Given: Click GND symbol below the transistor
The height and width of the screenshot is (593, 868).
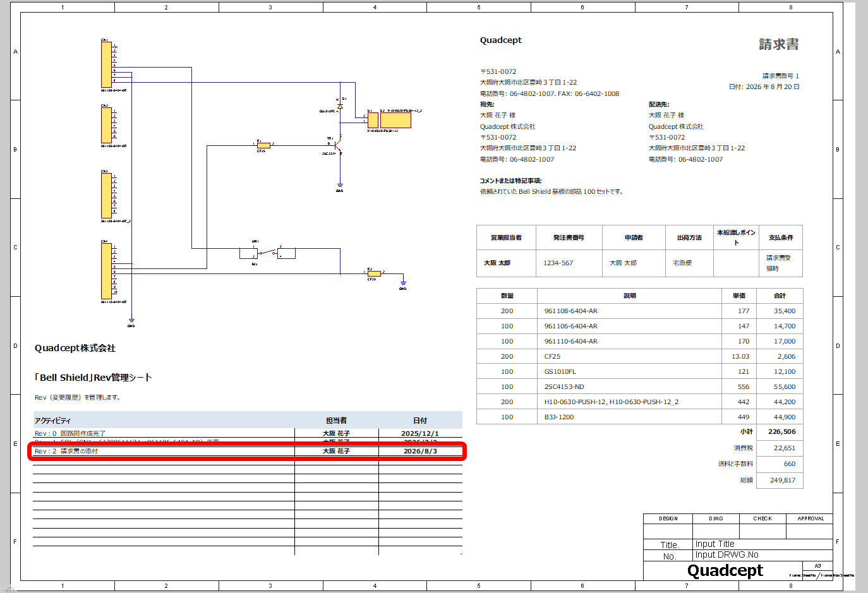Looking at the screenshot, I should [340, 186].
